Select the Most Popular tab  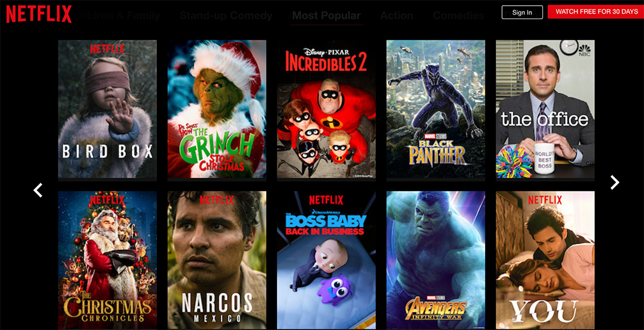[x=326, y=16]
